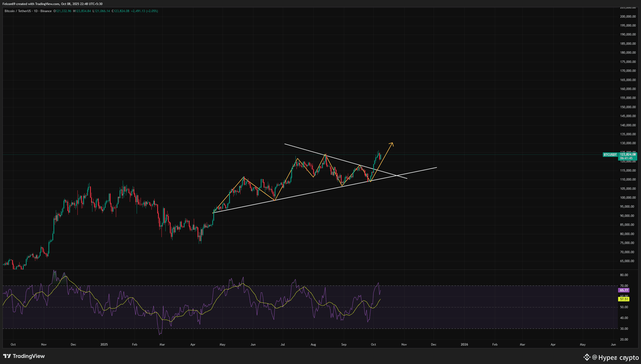
Task: Click the TradingView wordmark text
Action: [29, 356]
